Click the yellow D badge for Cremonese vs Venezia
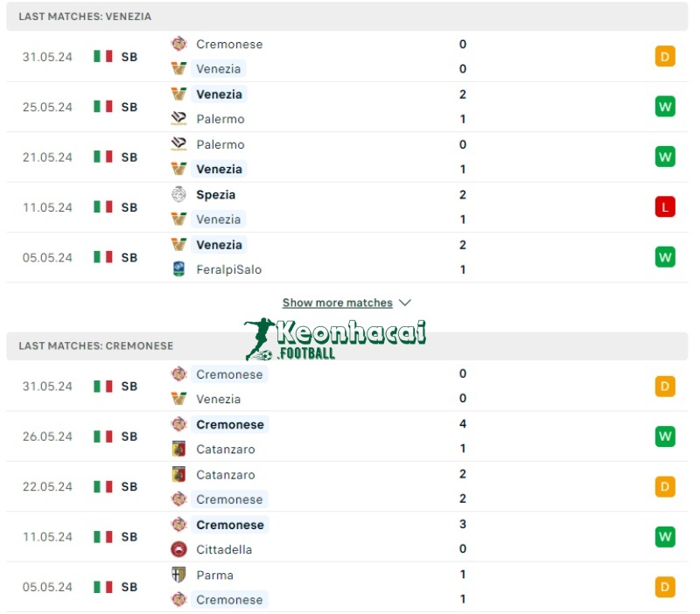 [666, 386]
